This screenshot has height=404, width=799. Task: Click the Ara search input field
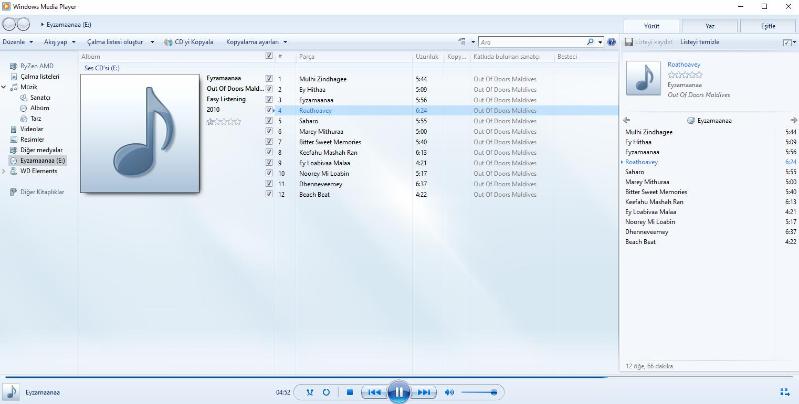tap(532, 42)
